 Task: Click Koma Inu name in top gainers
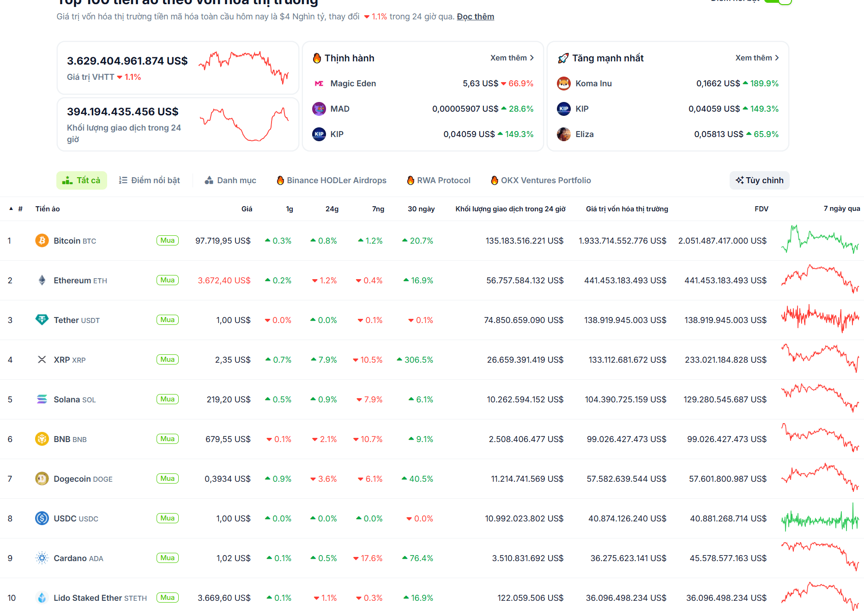click(593, 84)
